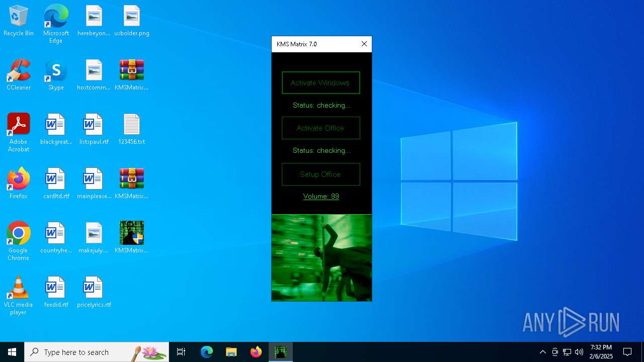Image resolution: width=644 pixels, height=362 pixels.
Task: Select the makejuly... image file icon
Action: tap(94, 238)
